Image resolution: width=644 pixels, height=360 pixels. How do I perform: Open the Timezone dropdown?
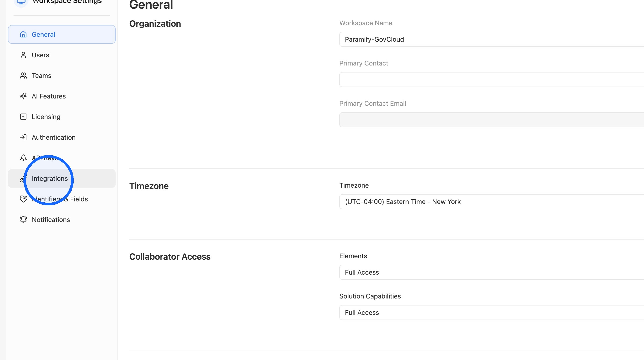pos(491,202)
